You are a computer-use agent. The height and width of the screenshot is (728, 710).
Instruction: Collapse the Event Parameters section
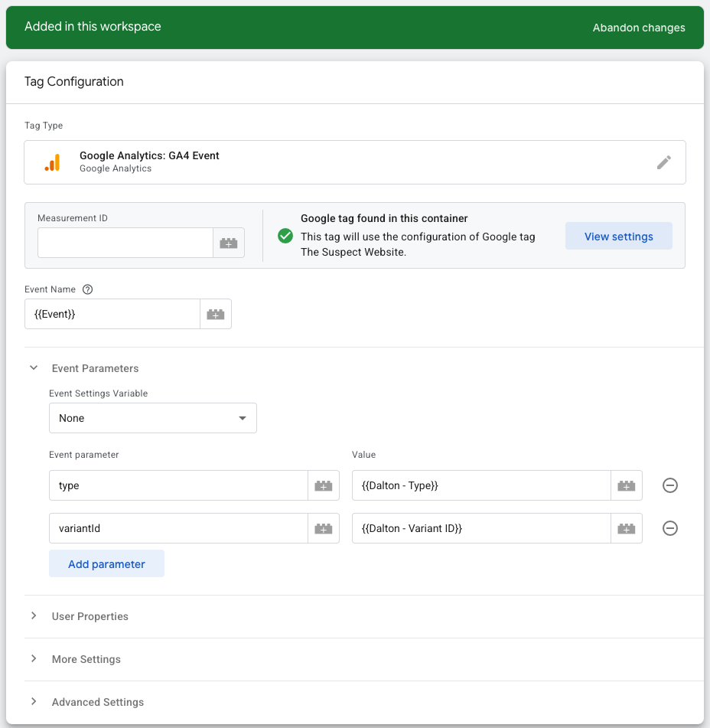34,367
